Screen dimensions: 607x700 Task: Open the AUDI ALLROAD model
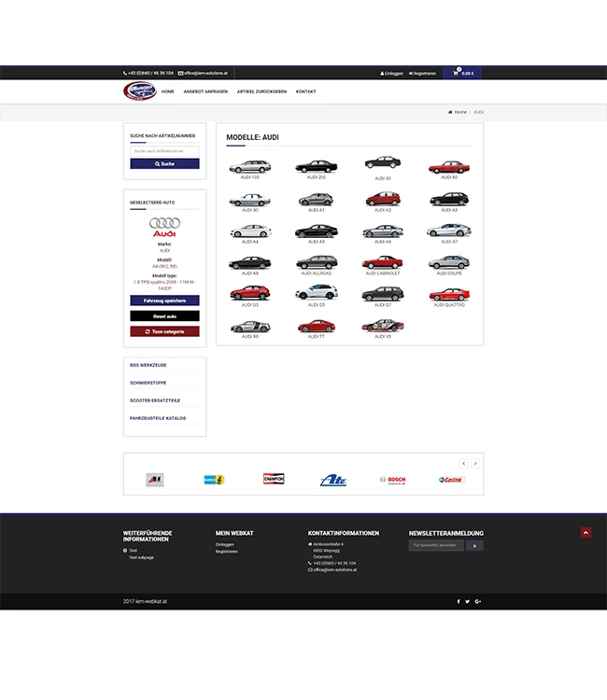(x=317, y=262)
